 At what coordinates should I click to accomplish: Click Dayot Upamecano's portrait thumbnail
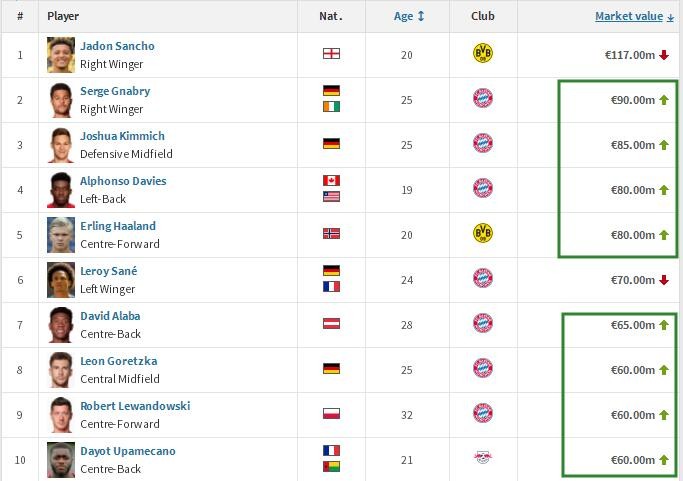(61, 460)
